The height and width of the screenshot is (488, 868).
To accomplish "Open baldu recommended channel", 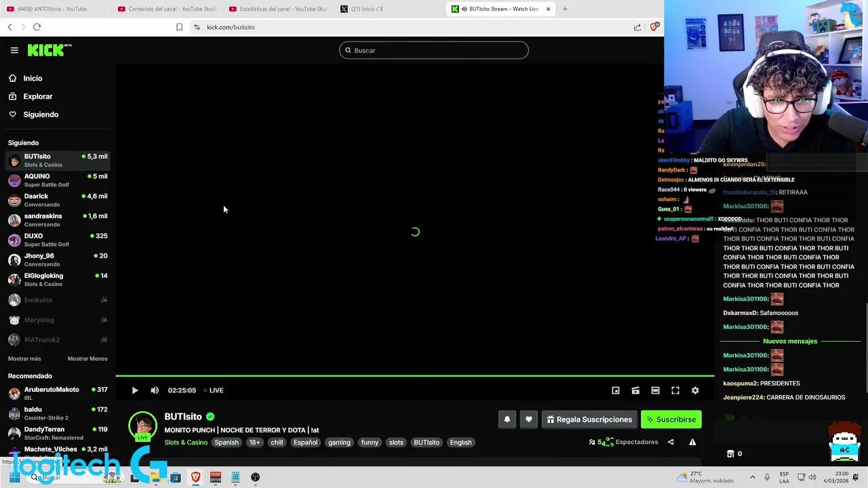I will click(x=58, y=413).
